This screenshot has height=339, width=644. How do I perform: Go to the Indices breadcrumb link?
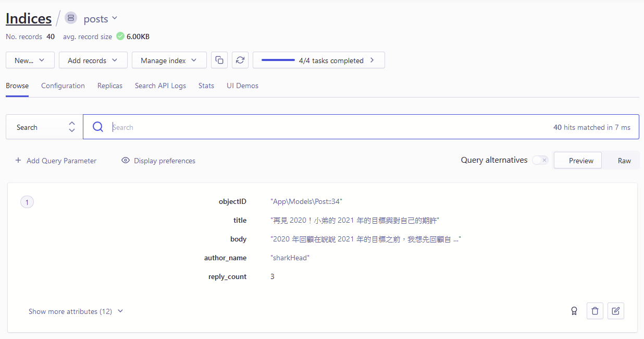click(x=29, y=19)
